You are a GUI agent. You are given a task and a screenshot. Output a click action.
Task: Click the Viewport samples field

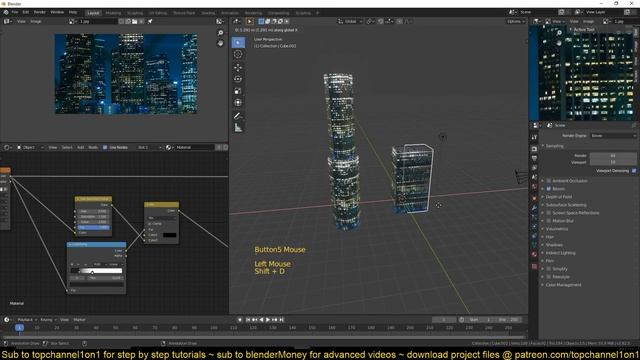613,162
